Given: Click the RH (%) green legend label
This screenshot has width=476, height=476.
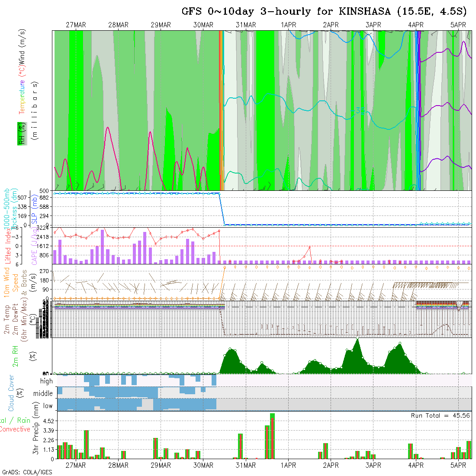Looking at the screenshot, I should click(x=22, y=134).
